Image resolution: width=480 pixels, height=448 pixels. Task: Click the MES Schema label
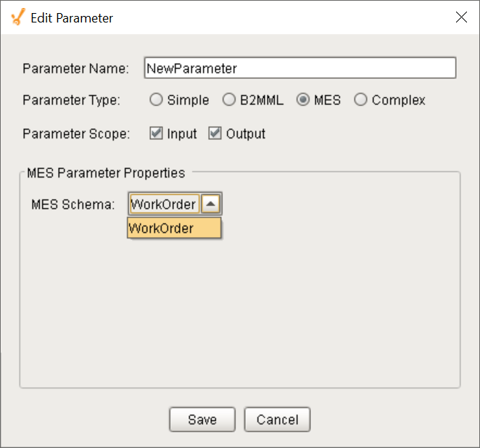(x=73, y=204)
